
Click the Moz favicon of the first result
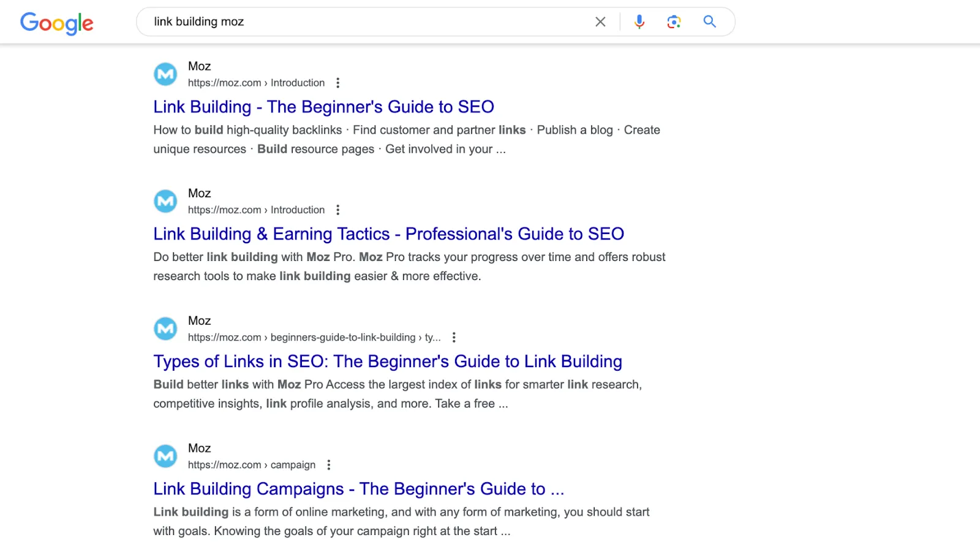(165, 74)
